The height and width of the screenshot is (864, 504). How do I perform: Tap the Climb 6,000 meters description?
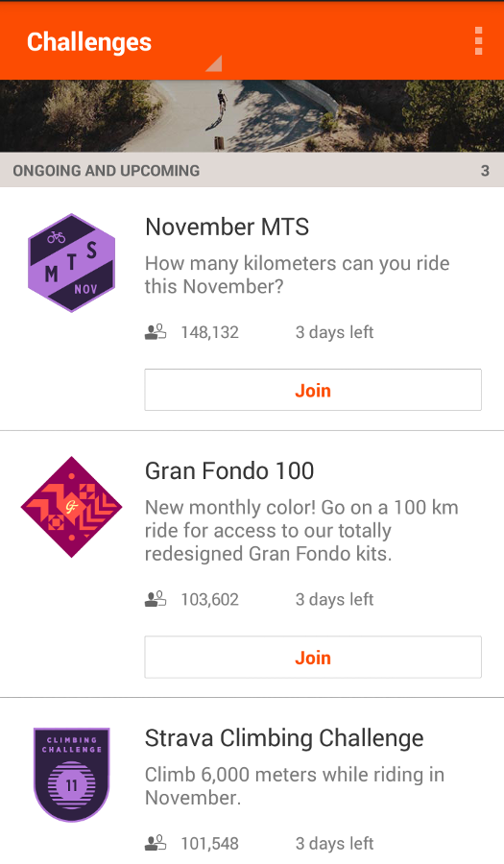tap(295, 785)
